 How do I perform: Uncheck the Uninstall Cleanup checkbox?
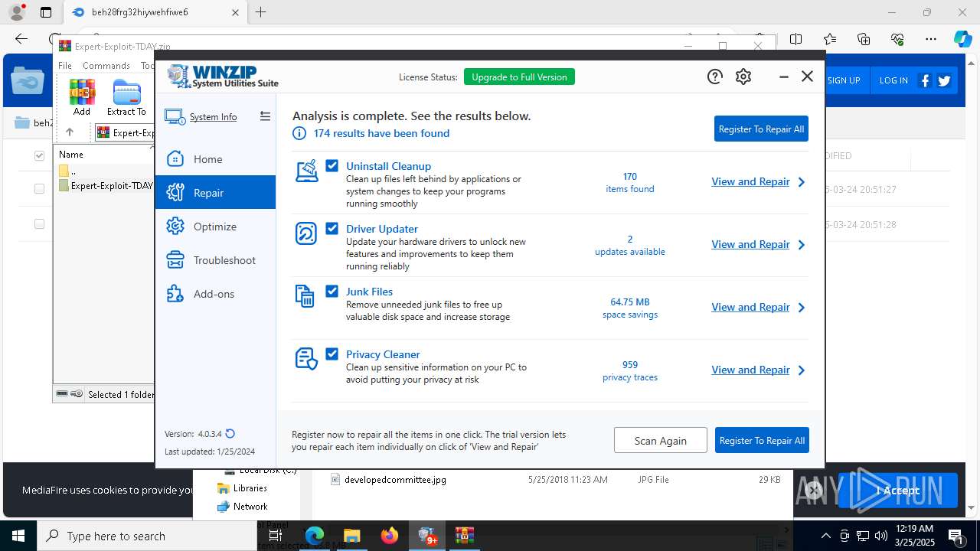click(332, 165)
